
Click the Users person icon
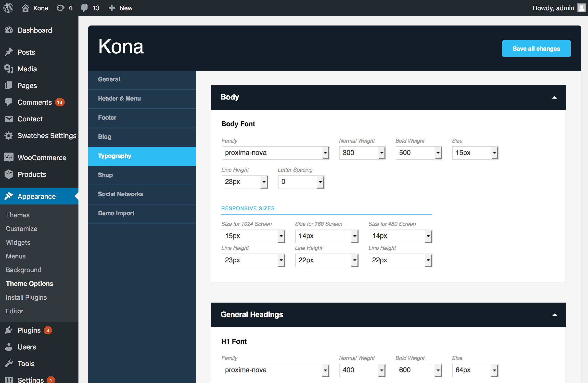pos(9,347)
